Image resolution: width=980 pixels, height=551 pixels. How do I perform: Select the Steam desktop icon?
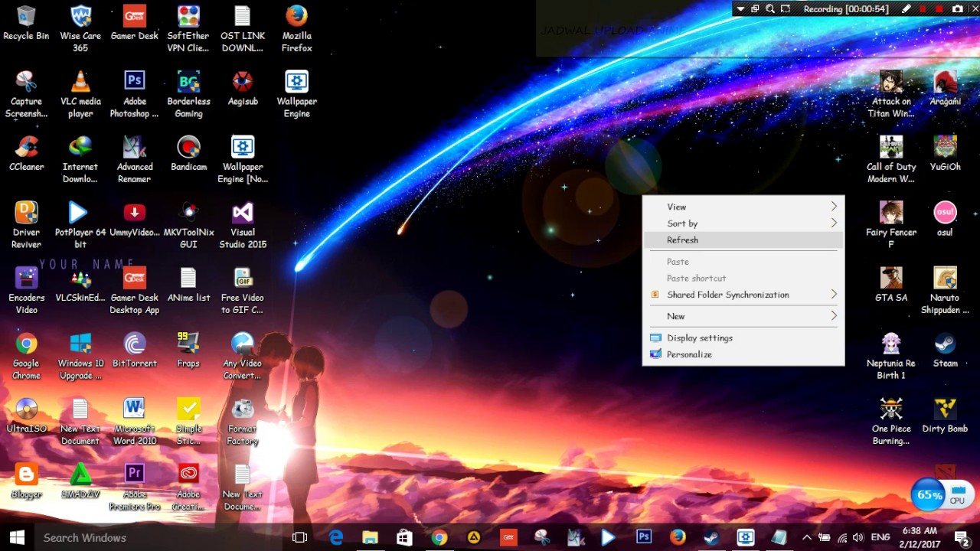[x=945, y=350]
